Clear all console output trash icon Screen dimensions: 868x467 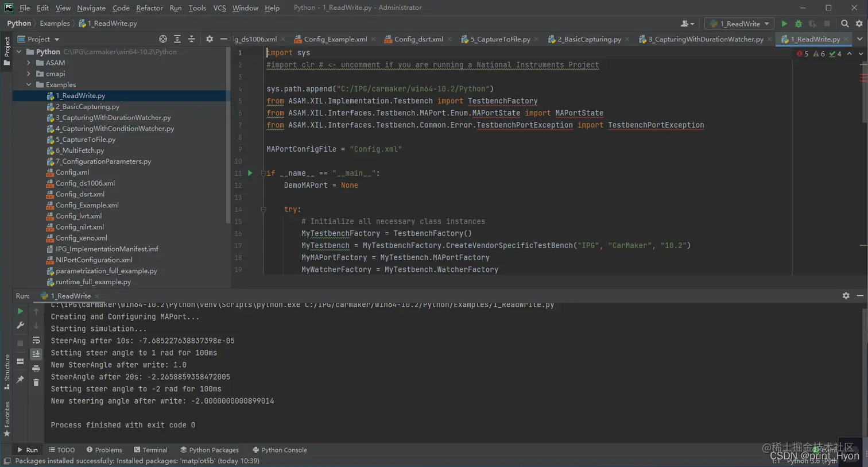pyautogui.click(x=36, y=383)
